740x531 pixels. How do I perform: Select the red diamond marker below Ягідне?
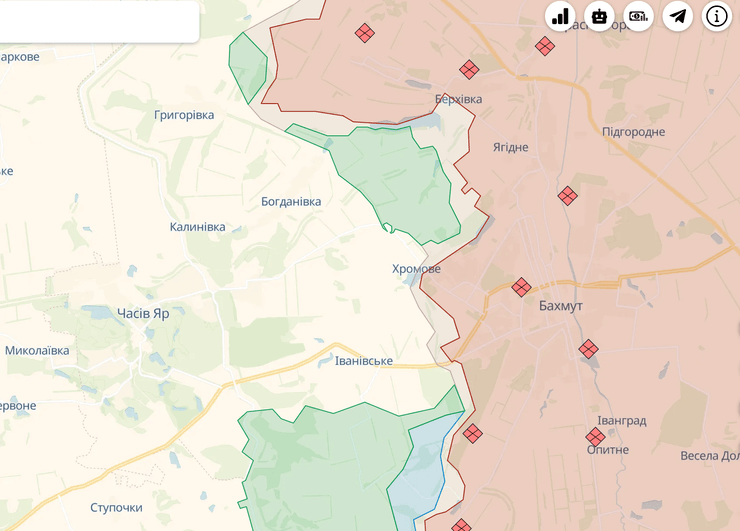pos(568,196)
